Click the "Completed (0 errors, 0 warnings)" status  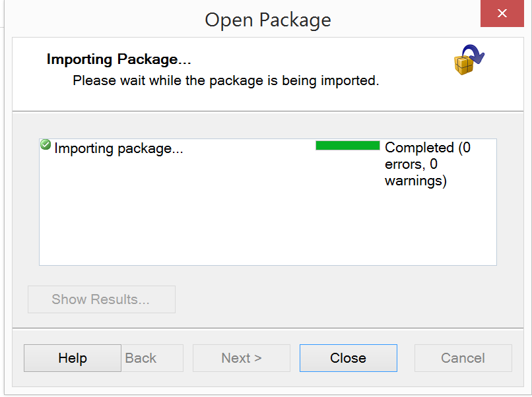[427, 164]
